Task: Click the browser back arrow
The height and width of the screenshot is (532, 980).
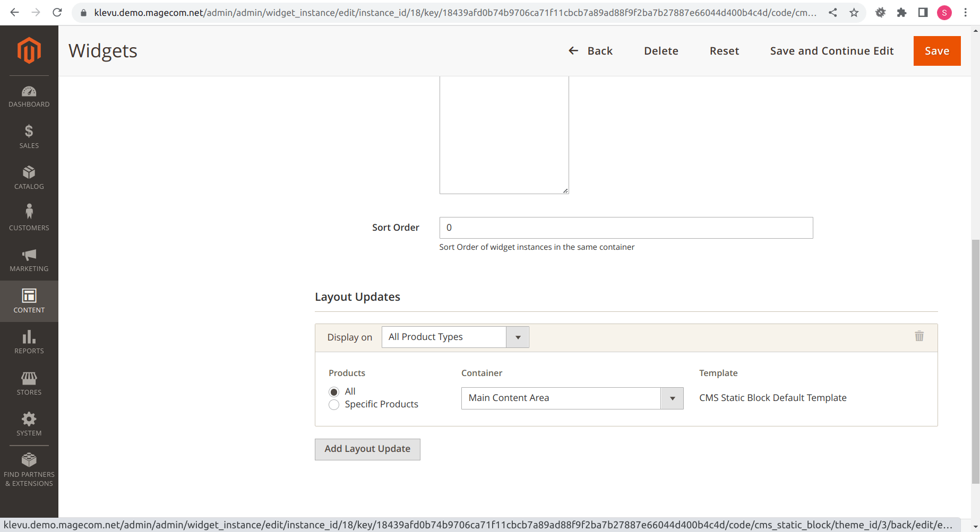Action: click(x=14, y=12)
